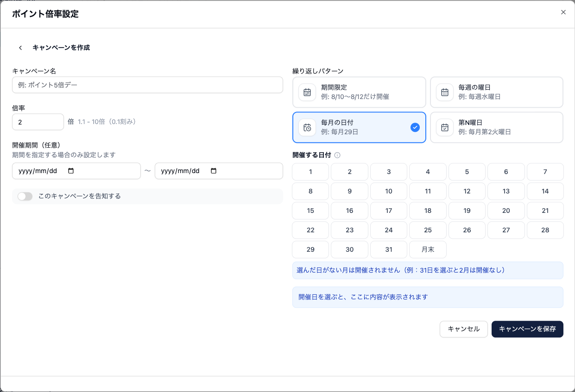The image size is (575, 392).
Task: Pick the 18th as campaign day
Action: click(x=428, y=211)
